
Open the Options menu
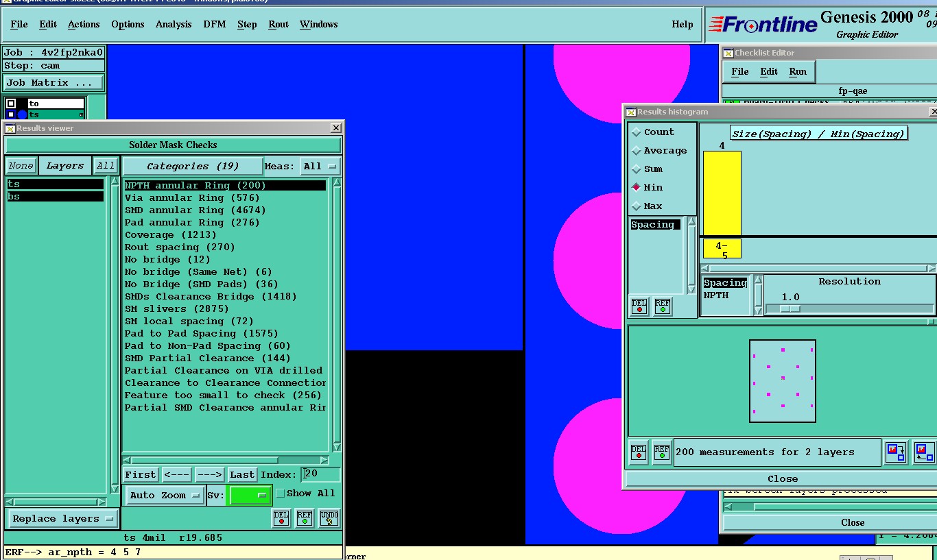click(x=128, y=24)
